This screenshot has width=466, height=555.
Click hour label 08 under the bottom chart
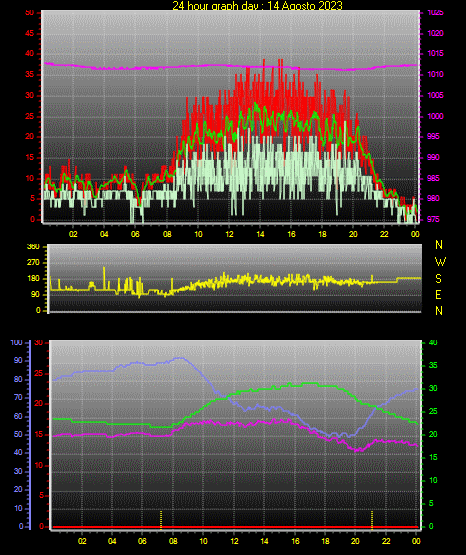point(173,541)
